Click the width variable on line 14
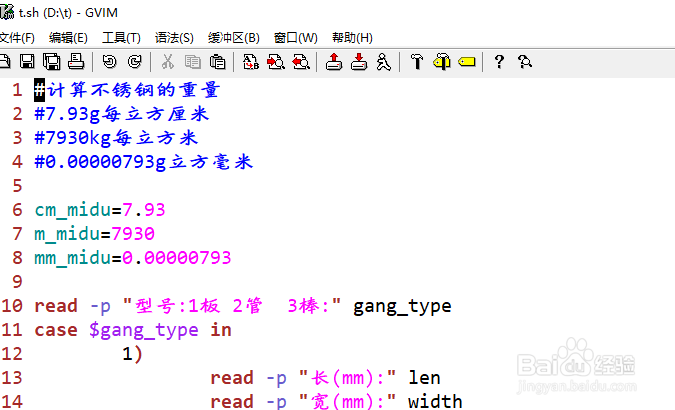 435,401
